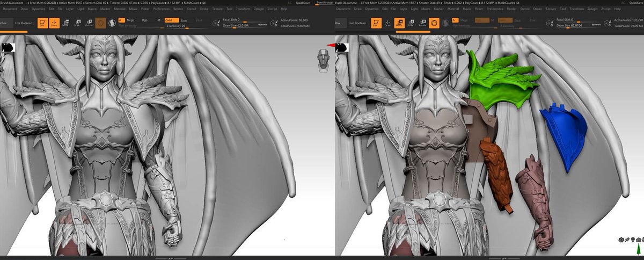Choose Scale icon in left window toolbar
Viewport: 644px width, 260px height.
77,23
